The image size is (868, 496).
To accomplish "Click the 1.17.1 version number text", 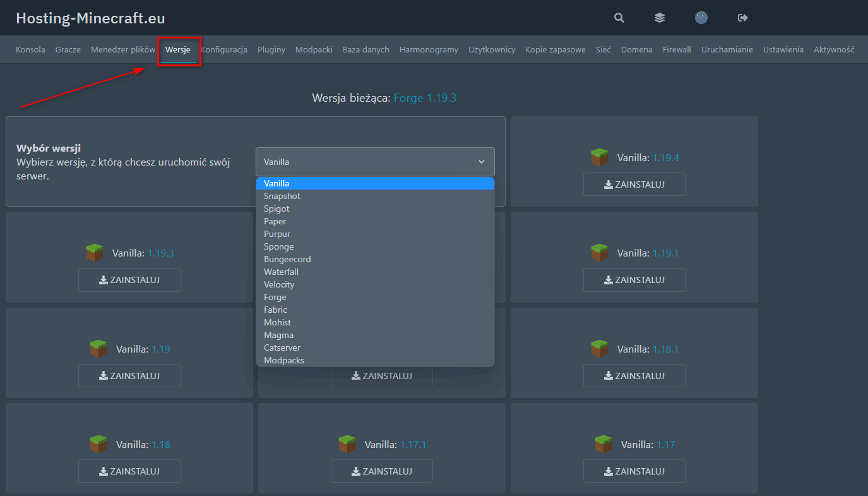I will [x=413, y=444].
